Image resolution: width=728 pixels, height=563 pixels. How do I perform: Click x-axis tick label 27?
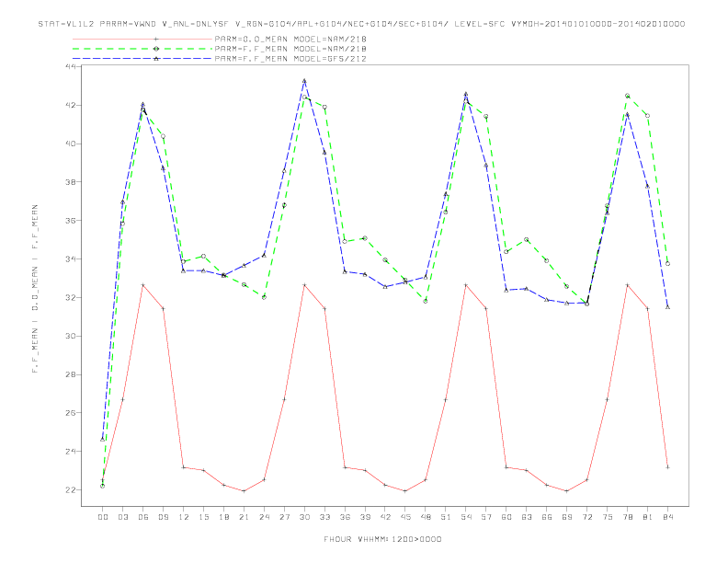284,517
